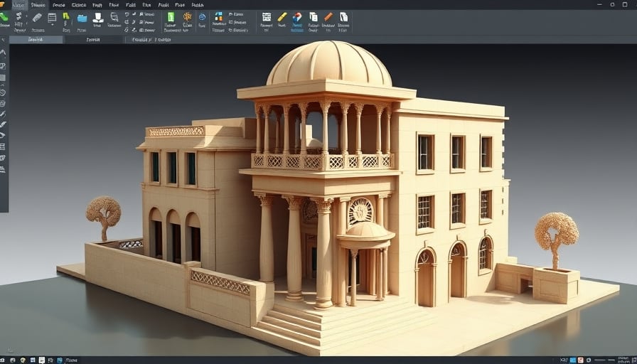
Task: Toggle the red-and-blue magnet snap icon
Action: tap(297, 17)
